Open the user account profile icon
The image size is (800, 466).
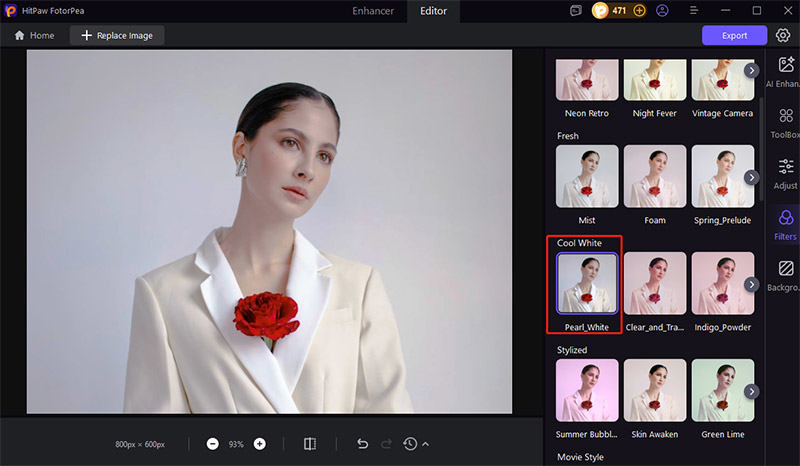pos(662,11)
